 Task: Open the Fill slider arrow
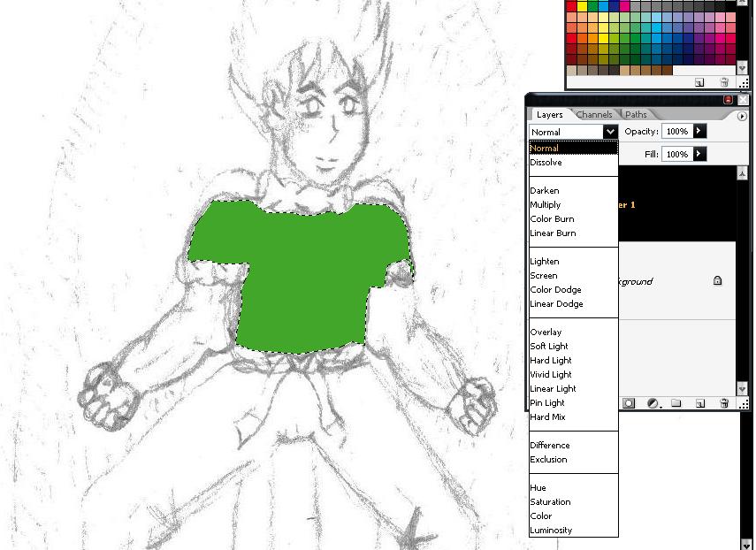point(699,154)
